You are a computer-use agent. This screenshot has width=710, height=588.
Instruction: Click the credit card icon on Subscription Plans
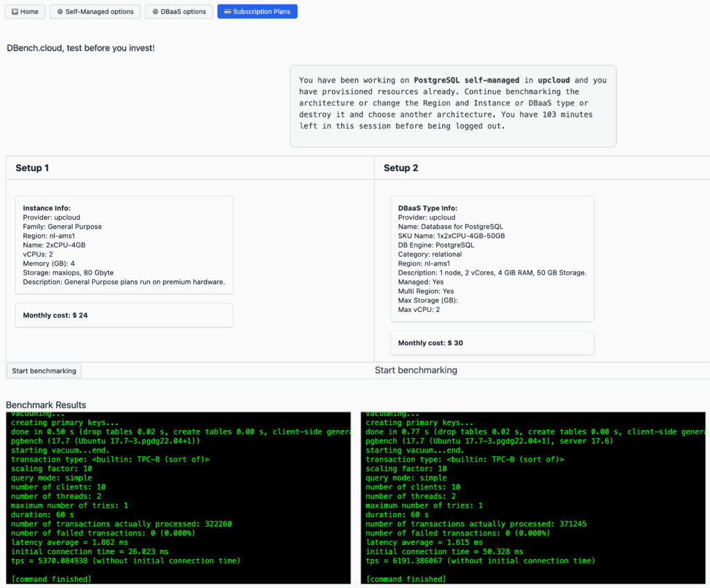(227, 12)
